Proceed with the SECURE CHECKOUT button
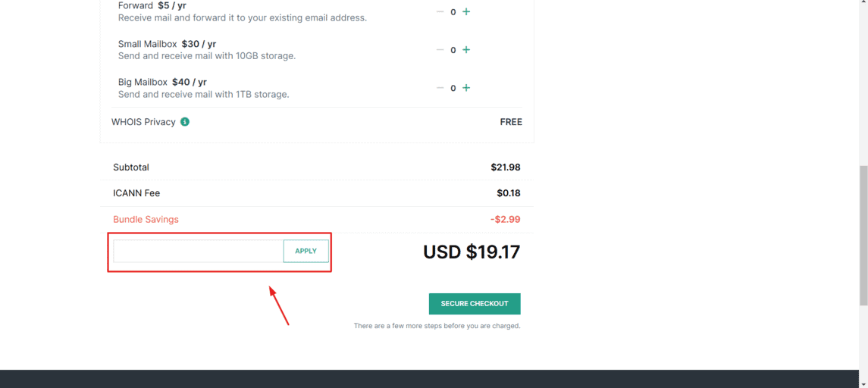 [475, 304]
